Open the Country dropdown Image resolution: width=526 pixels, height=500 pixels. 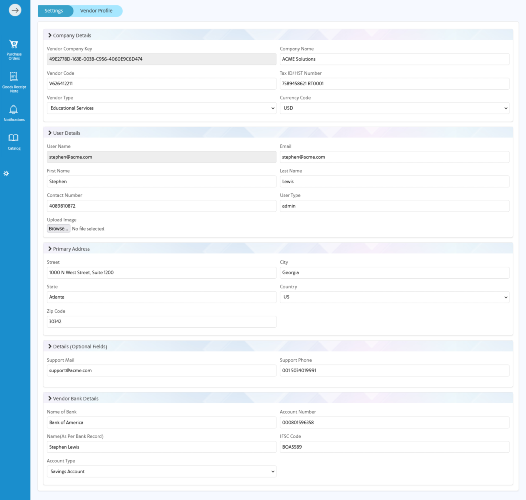394,297
